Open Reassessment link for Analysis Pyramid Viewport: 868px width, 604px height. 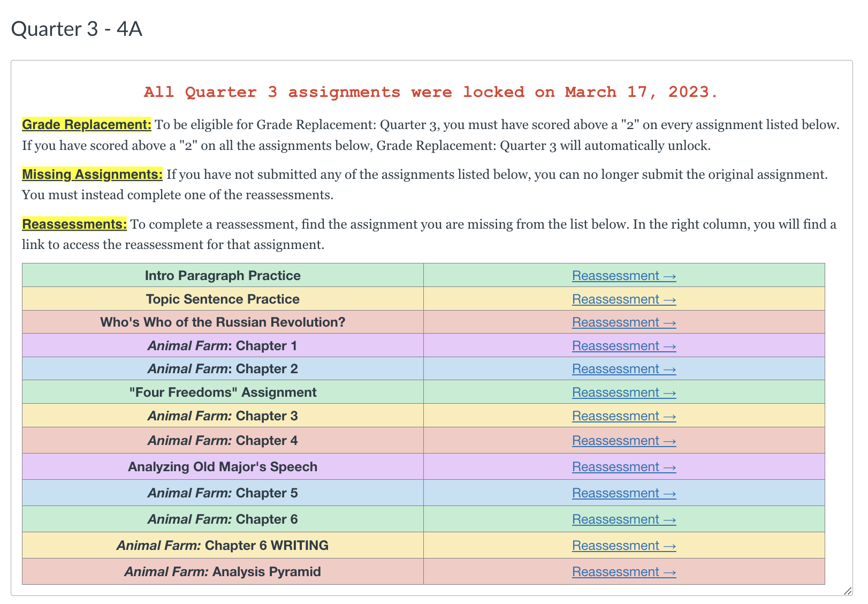click(624, 572)
